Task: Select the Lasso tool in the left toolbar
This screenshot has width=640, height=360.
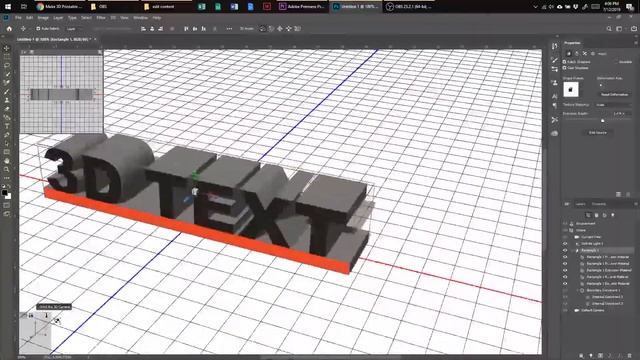Action: (x=7, y=65)
